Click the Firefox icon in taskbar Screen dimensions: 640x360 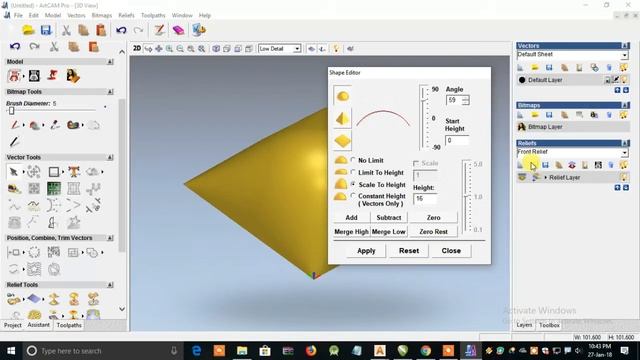tap(311, 351)
